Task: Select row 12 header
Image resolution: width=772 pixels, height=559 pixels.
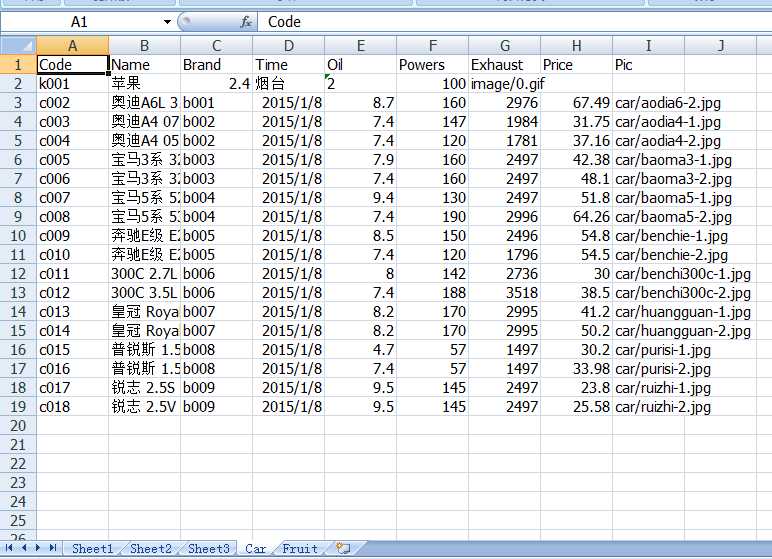Action: point(18,274)
